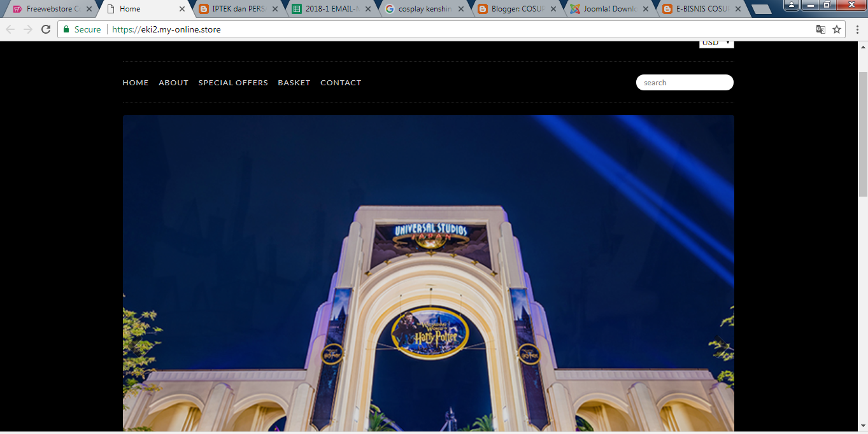Click the green Secure padlock icon
The height and width of the screenshot is (434, 868).
66,29
